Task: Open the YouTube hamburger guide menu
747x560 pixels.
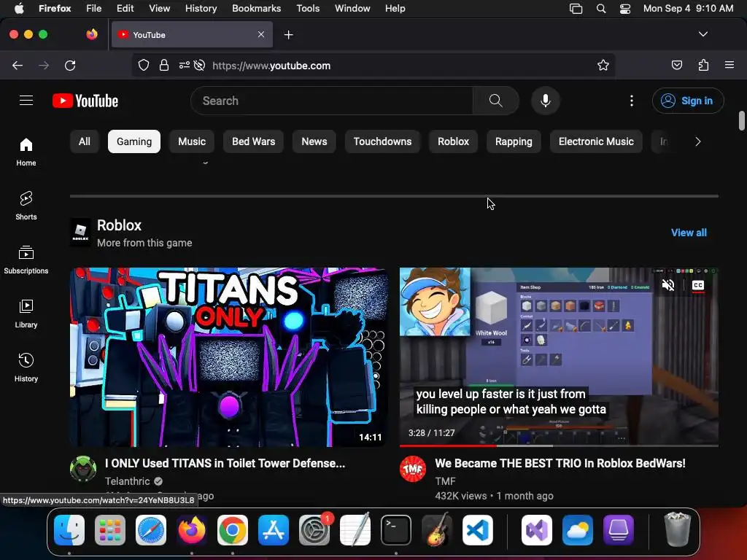Action: point(26,101)
